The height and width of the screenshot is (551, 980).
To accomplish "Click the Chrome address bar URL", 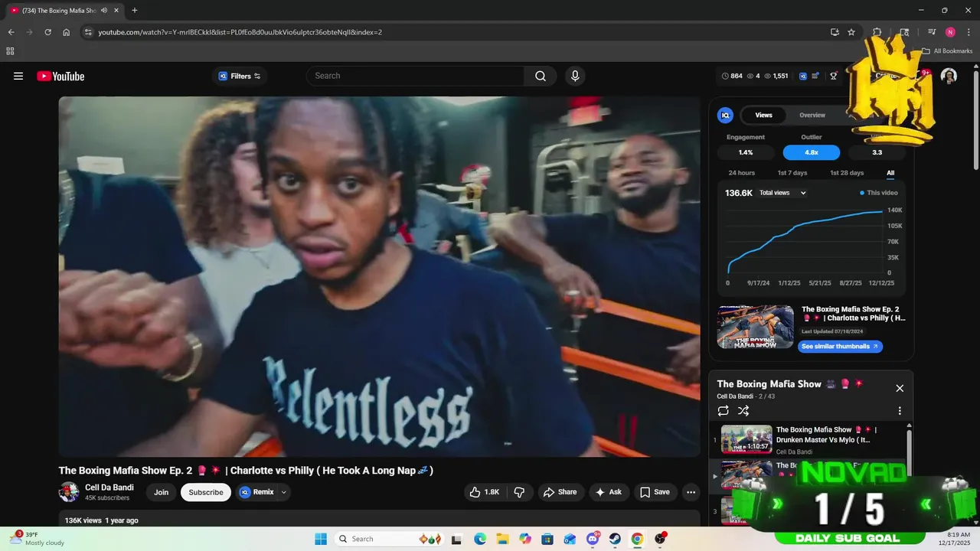I will point(240,32).
